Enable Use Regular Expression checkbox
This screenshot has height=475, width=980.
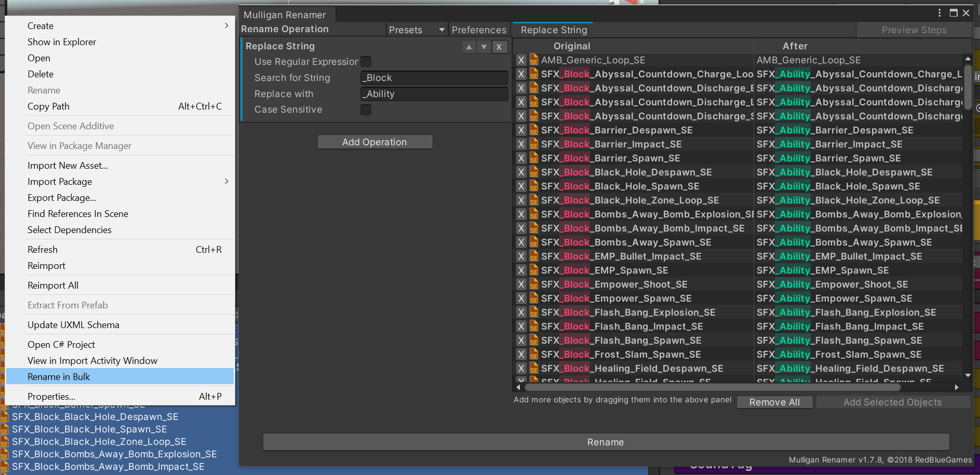click(366, 61)
